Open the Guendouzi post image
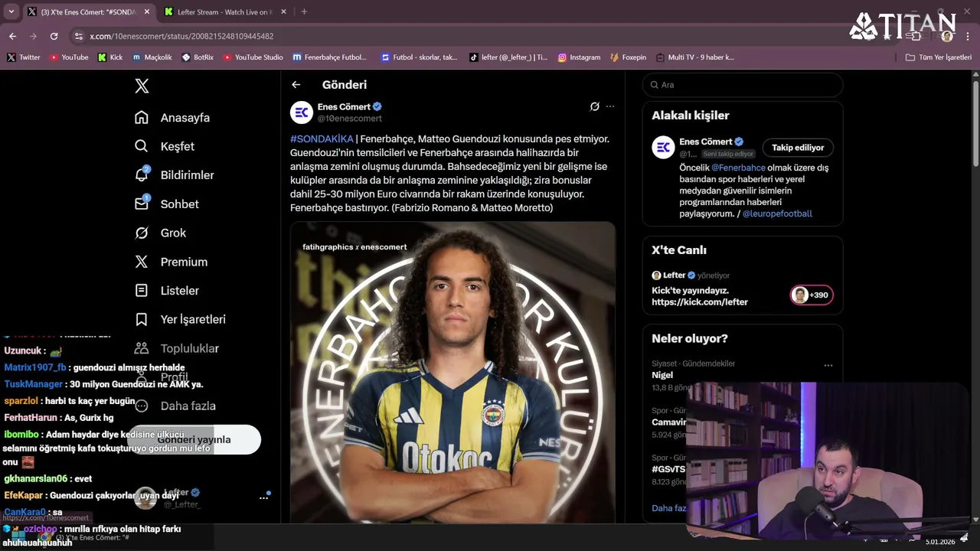 pyautogui.click(x=452, y=373)
